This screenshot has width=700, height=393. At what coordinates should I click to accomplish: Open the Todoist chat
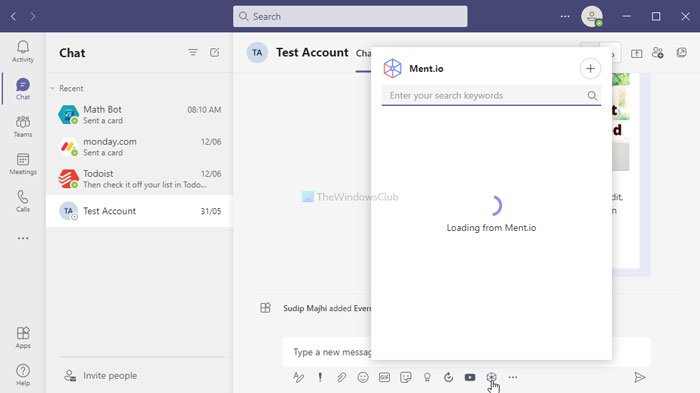tap(139, 179)
